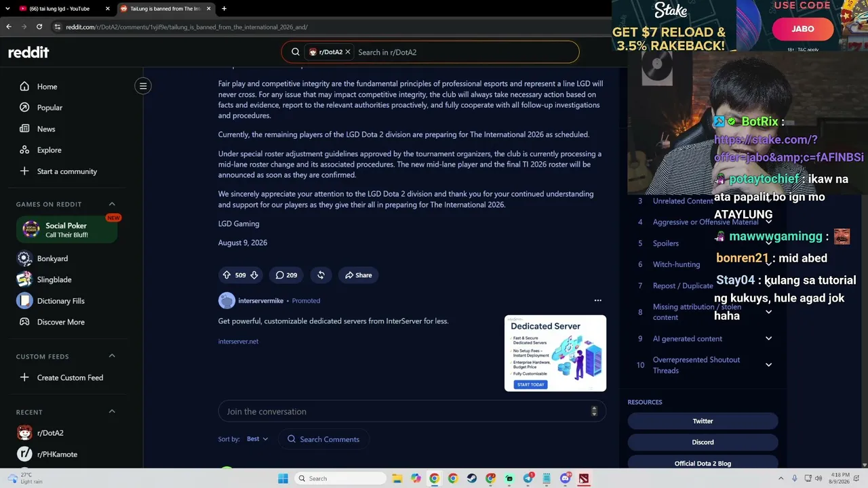The image size is (868, 488).
Task: Open the Discord resource button
Action: 703,442
